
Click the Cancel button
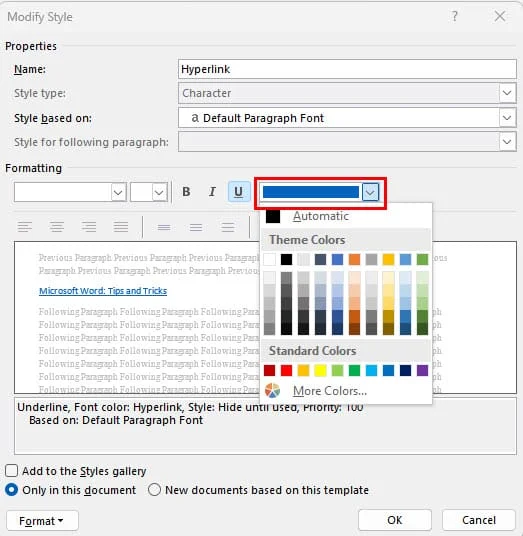point(479,520)
